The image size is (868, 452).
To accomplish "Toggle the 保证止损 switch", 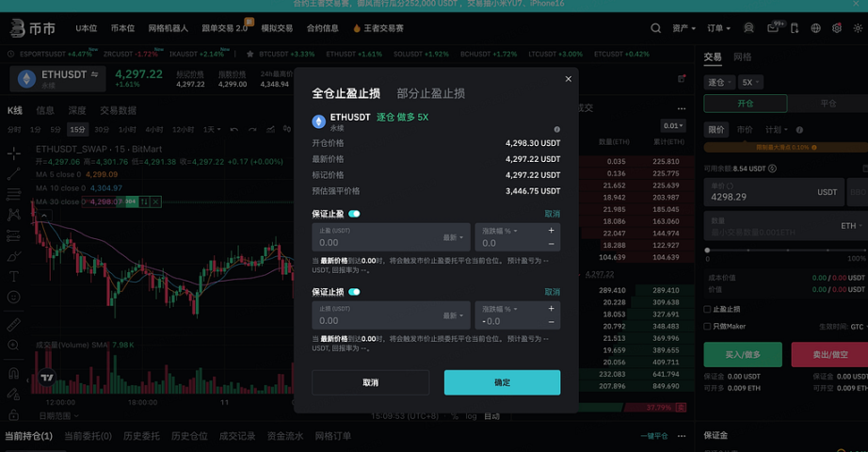I will tap(354, 292).
